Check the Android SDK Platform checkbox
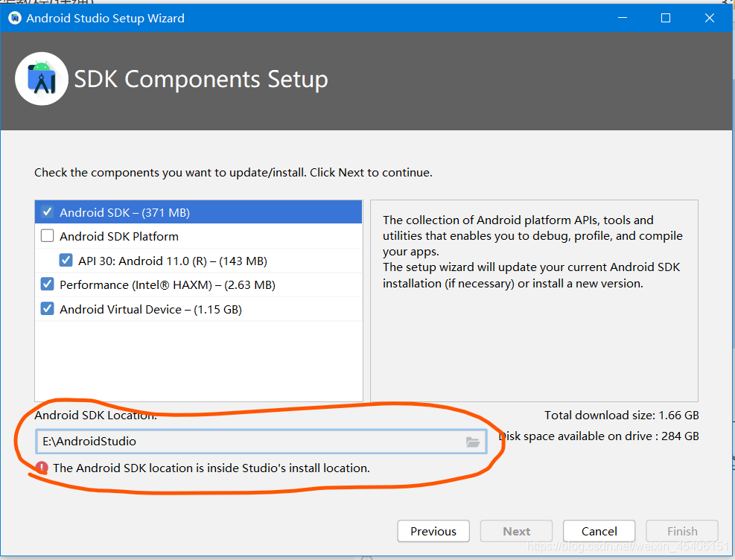The width and height of the screenshot is (735, 560). click(x=48, y=236)
